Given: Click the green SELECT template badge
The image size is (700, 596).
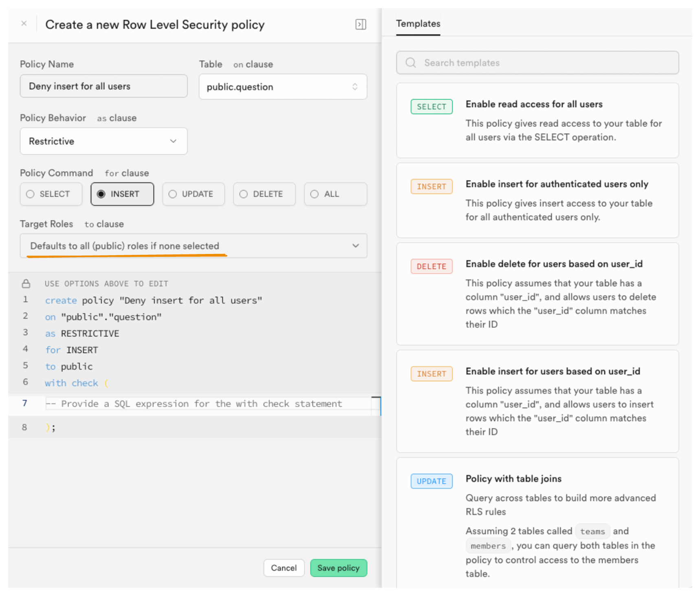Looking at the screenshot, I should click(x=431, y=107).
